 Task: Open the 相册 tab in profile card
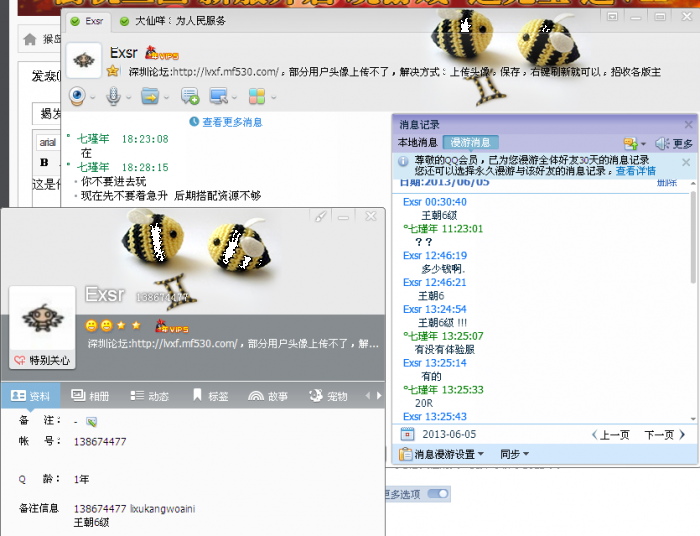pyautogui.click(x=90, y=396)
